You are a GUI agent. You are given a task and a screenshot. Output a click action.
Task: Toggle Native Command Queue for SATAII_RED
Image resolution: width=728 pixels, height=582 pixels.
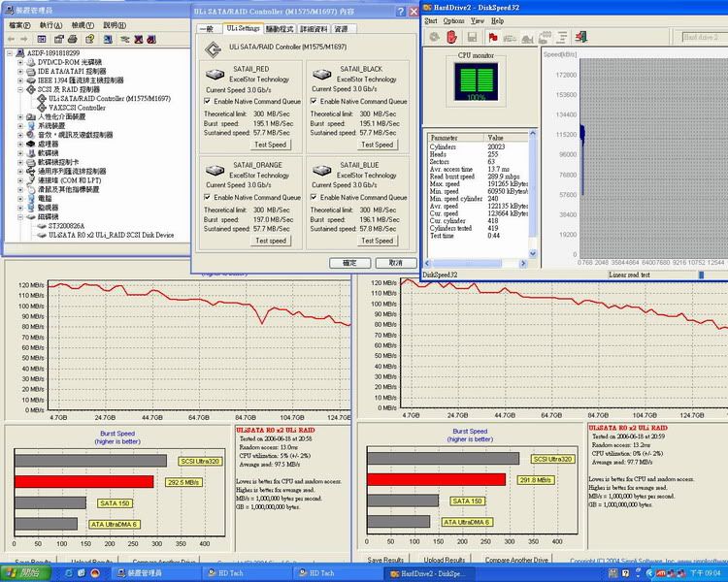207,101
